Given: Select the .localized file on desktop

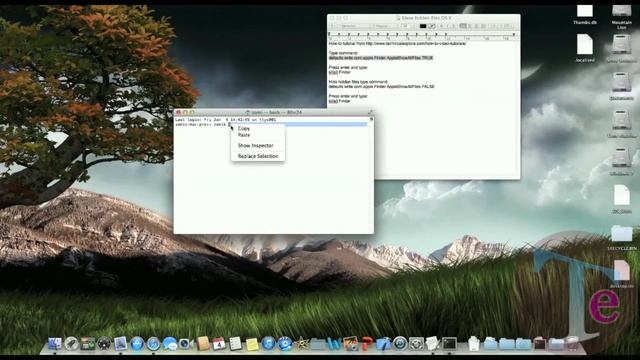Looking at the screenshot, I should point(585,48).
